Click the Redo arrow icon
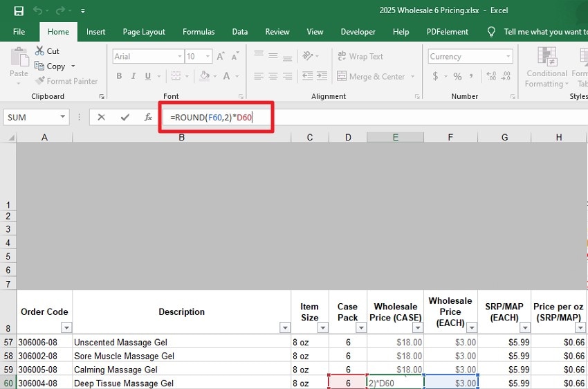Image resolution: width=588 pixels, height=389 pixels. [x=60, y=10]
